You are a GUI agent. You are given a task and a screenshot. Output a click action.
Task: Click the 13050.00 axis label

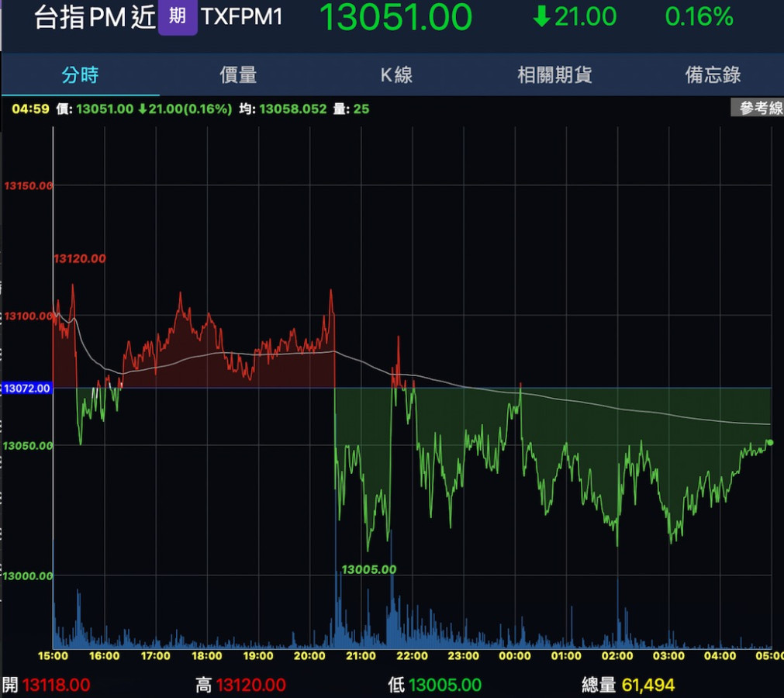(x=27, y=445)
